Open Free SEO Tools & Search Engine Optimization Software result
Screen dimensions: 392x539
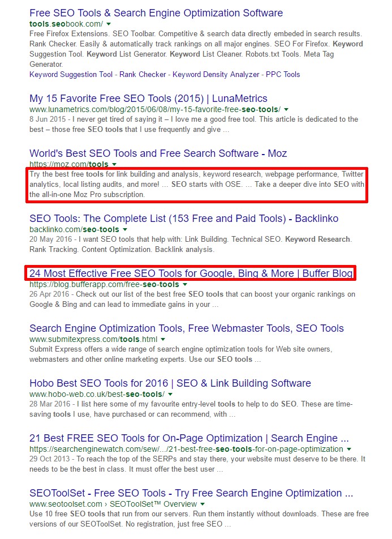[x=156, y=13]
